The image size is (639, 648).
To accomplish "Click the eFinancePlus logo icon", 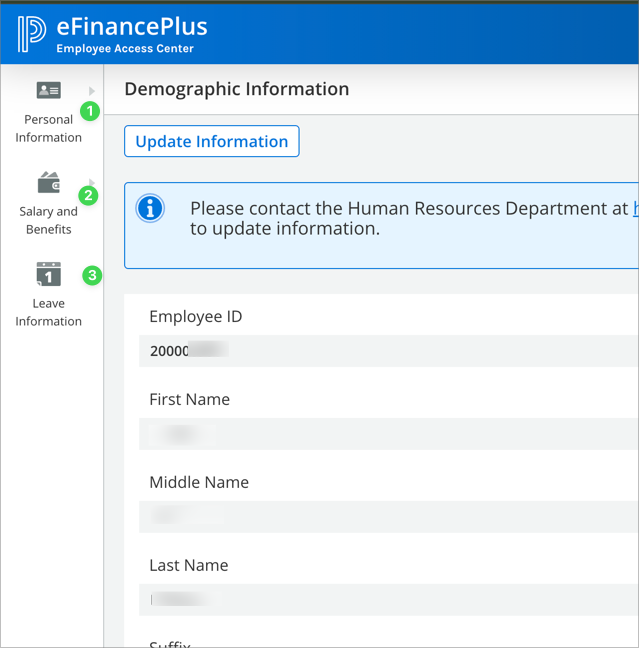I will [32, 32].
